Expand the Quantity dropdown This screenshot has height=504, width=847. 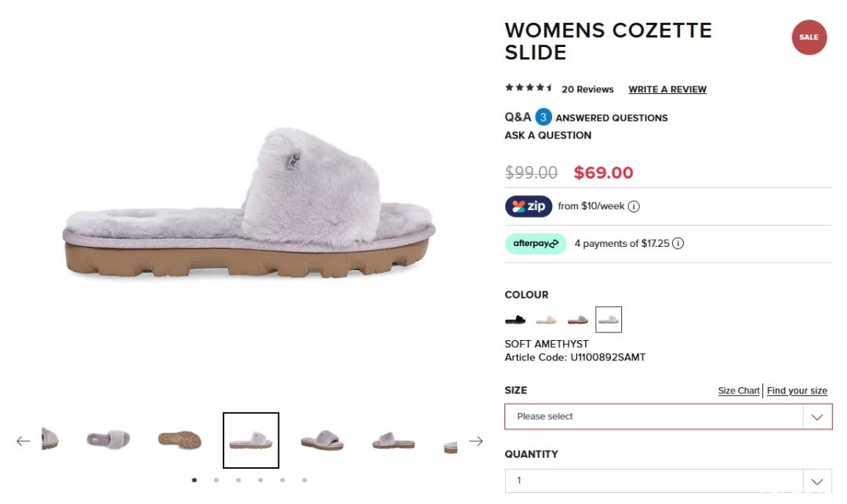tap(668, 480)
